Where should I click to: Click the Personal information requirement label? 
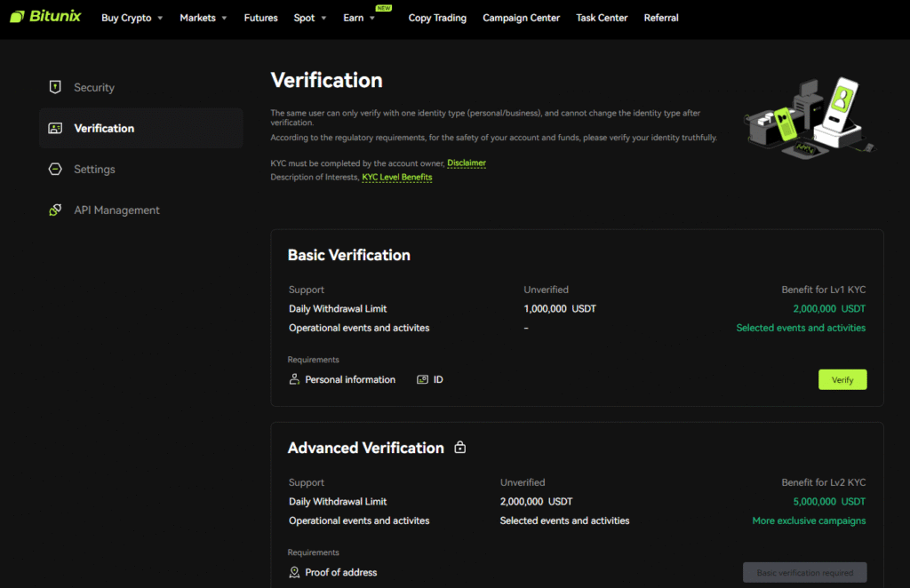(350, 379)
